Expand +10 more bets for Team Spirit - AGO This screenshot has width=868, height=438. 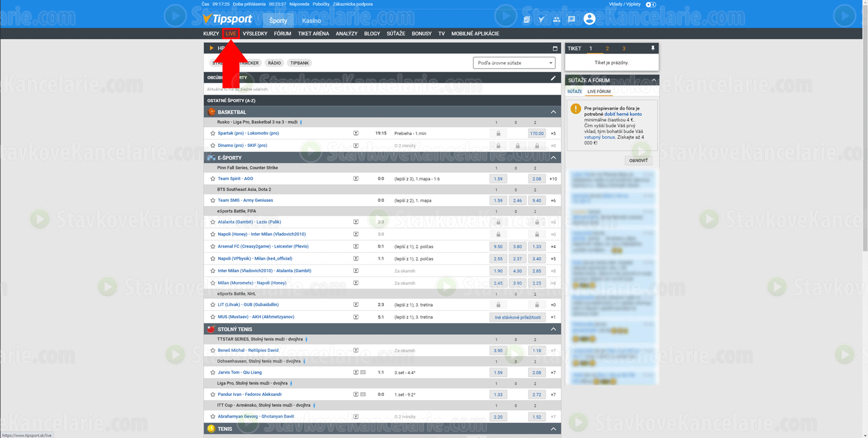tap(553, 179)
